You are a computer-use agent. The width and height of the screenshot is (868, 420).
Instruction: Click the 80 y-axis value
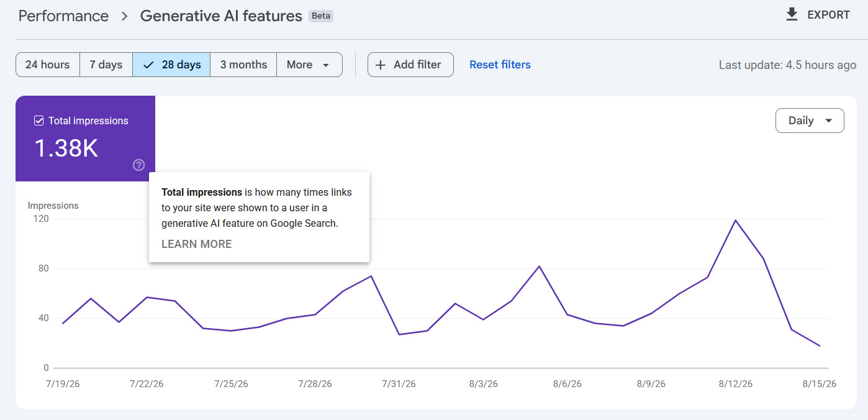pyautogui.click(x=43, y=268)
